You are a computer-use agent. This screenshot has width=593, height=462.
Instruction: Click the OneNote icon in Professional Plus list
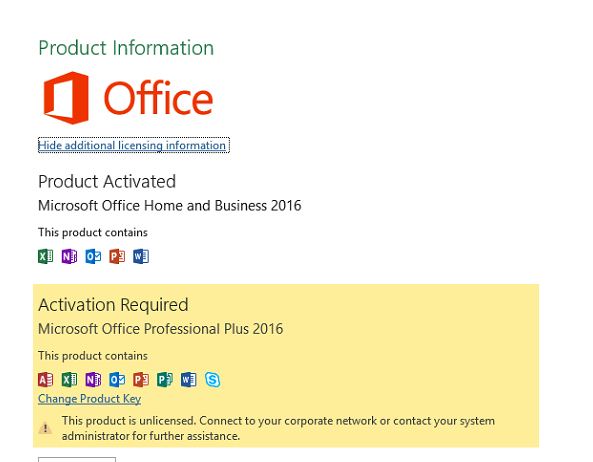[x=93, y=380]
